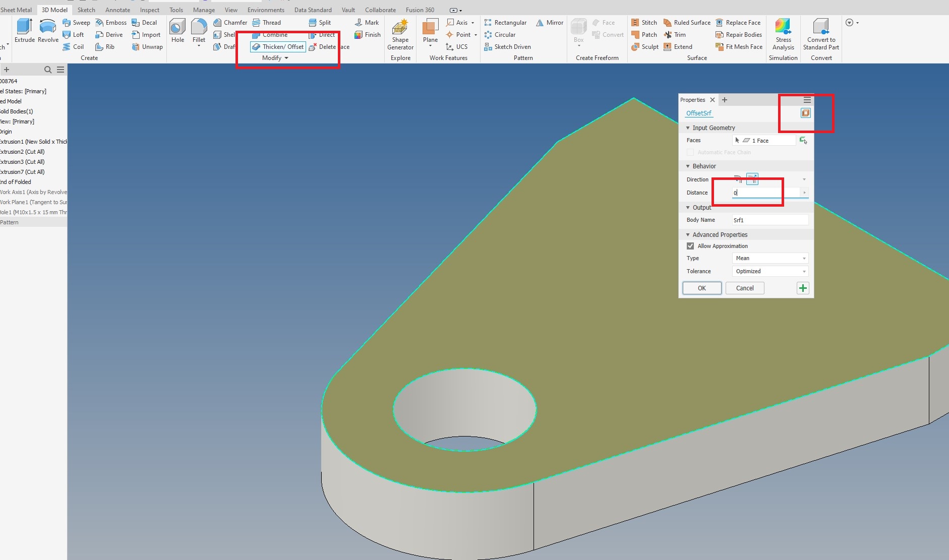
Task: Click Cancel in Properties panel
Action: pos(745,288)
